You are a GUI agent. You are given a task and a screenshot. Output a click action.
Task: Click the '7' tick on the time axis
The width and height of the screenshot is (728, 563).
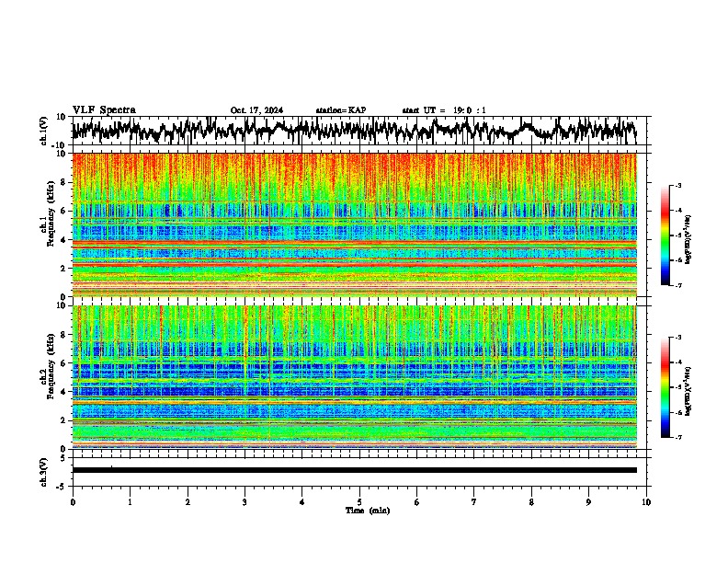pyautogui.click(x=474, y=502)
